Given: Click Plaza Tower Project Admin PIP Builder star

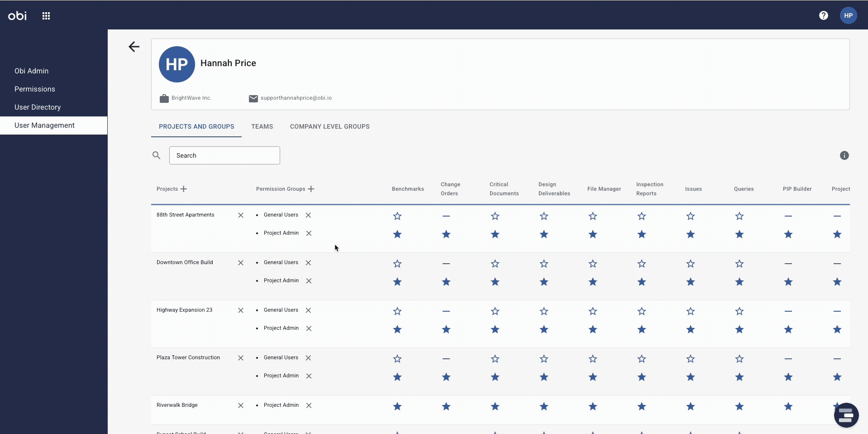Looking at the screenshot, I should coord(788,377).
